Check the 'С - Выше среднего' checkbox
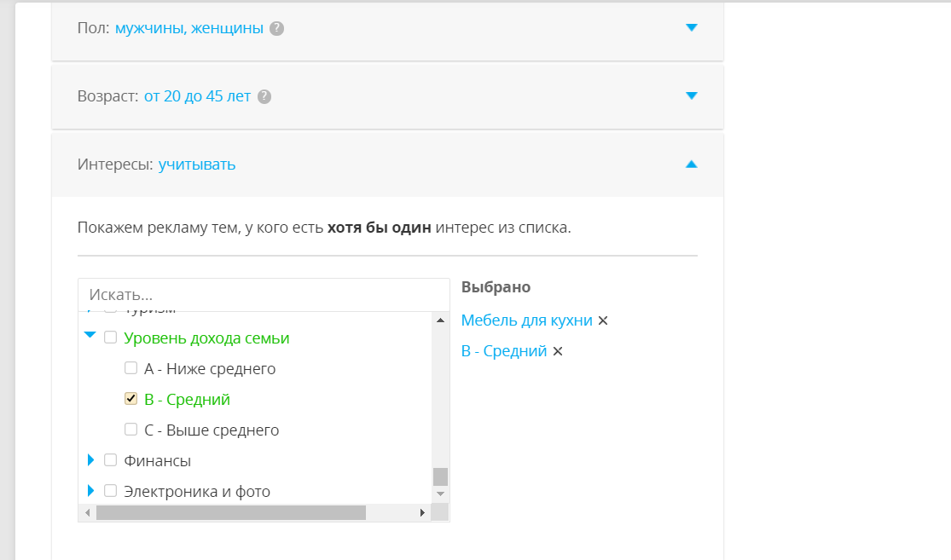Screen dimensions: 951x560 (x=130, y=430)
